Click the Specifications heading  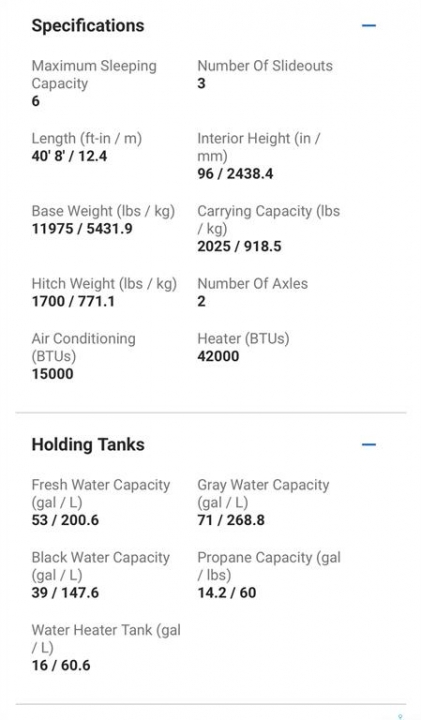click(x=88, y=26)
